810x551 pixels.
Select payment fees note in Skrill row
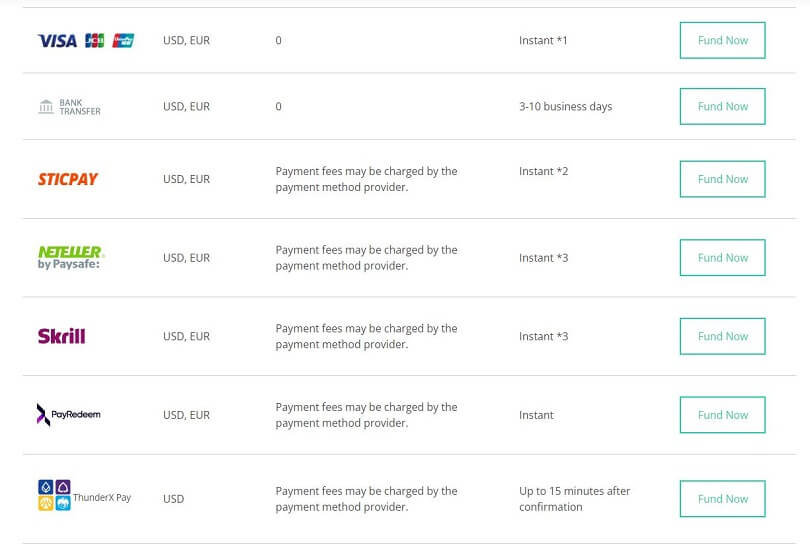(366, 336)
